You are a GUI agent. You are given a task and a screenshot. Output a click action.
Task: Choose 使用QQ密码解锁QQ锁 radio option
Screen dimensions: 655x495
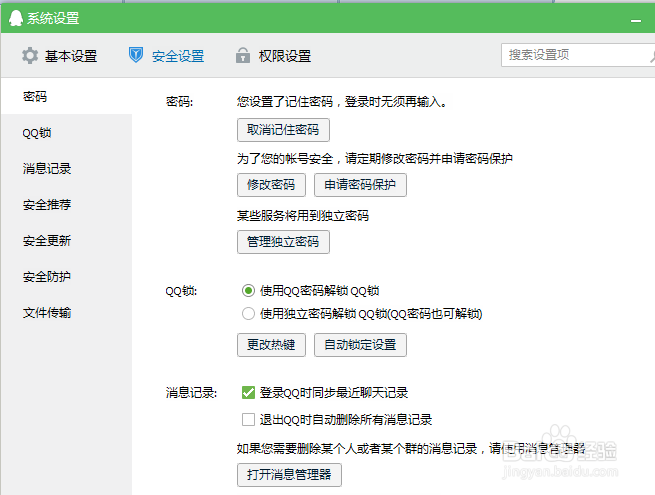coord(248,290)
